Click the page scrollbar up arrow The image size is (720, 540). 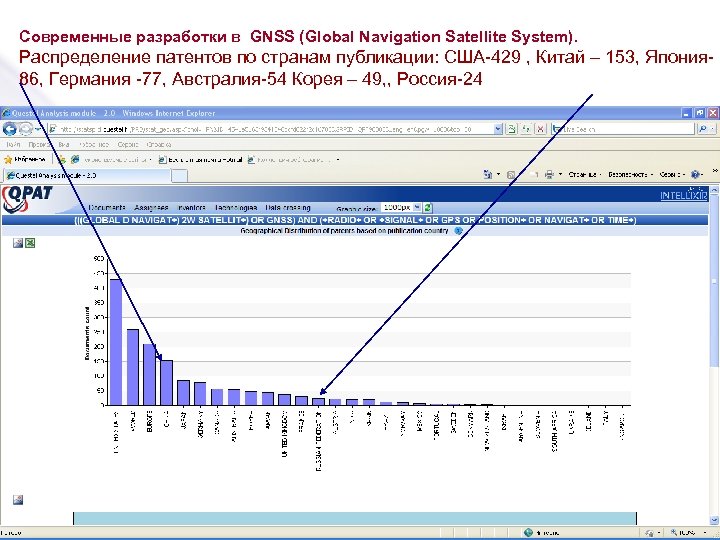(x=714, y=190)
